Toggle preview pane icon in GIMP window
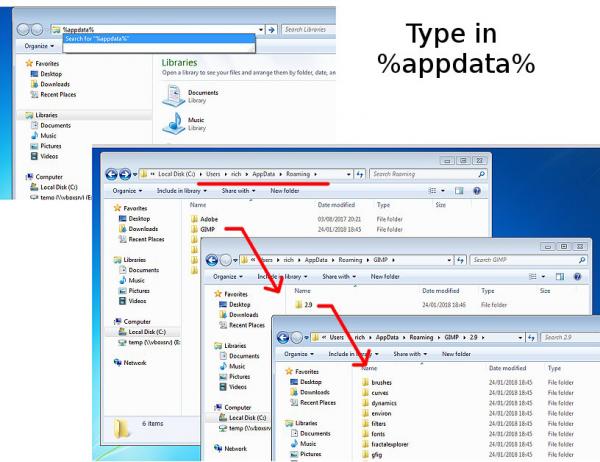This screenshot has width=600, height=462. tap(560, 276)
